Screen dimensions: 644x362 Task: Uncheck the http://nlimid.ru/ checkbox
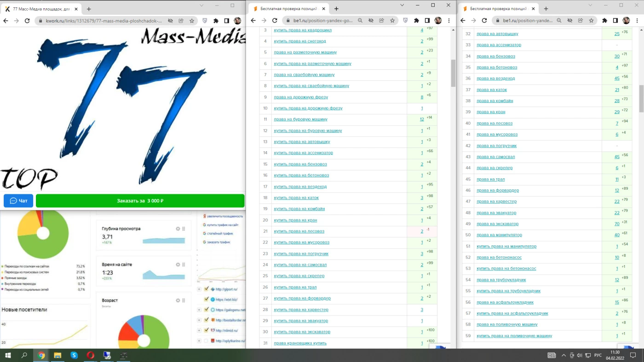(207, 330)
